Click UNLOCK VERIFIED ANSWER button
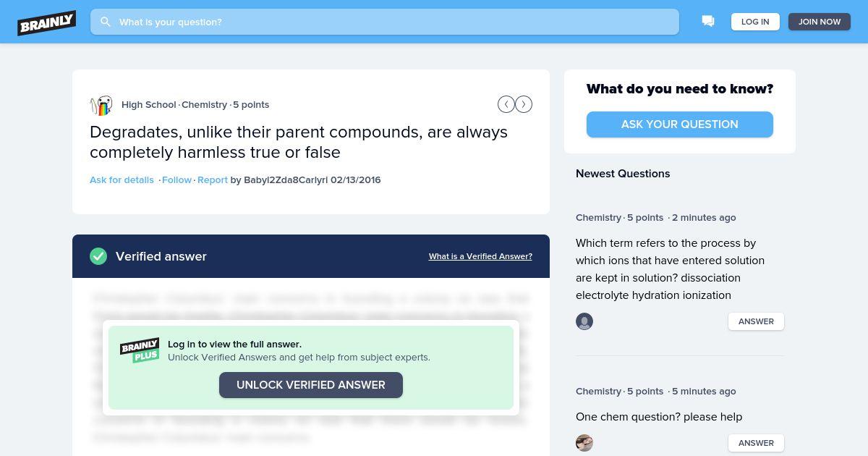868x456 pixels. (311, 385)
